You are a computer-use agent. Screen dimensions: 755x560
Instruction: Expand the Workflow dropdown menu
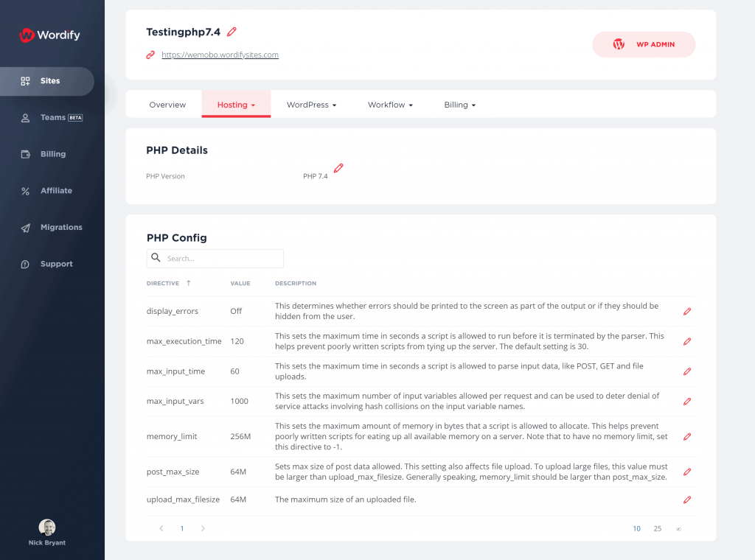[x=390, y=105]
